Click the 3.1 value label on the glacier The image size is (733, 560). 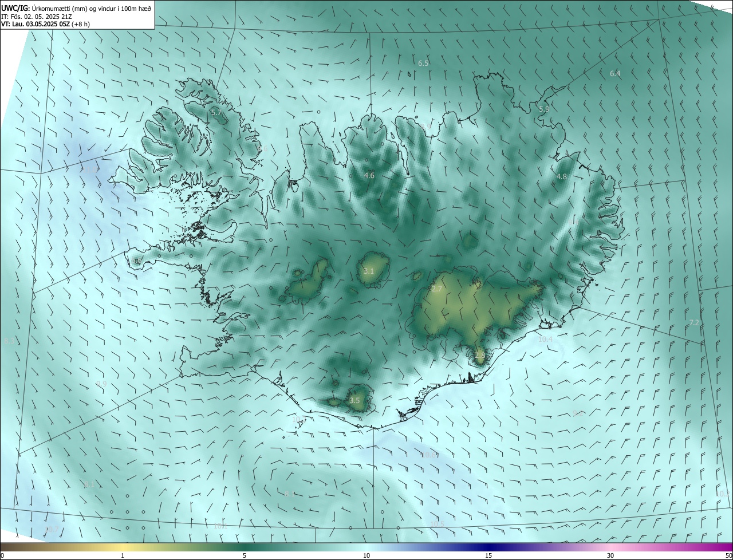(x=369, y=271)
